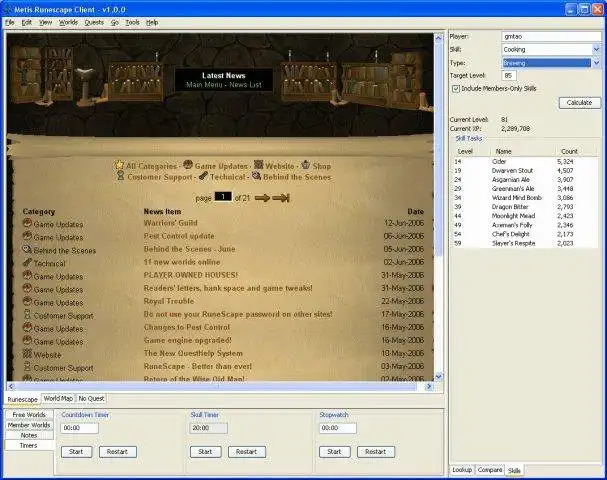Go to next news page arrow
607x480 pixels.
tap(262, 198)
